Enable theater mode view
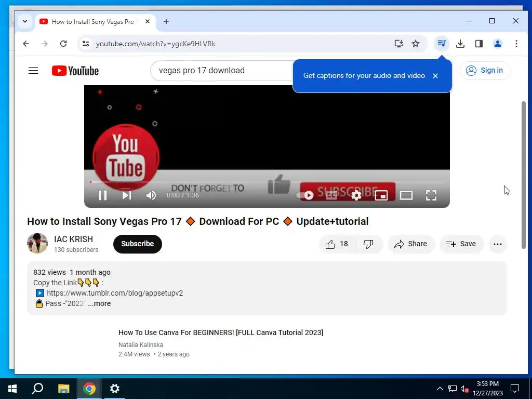The height and width of the screenshot is (399, 532). tap(406, 195)
